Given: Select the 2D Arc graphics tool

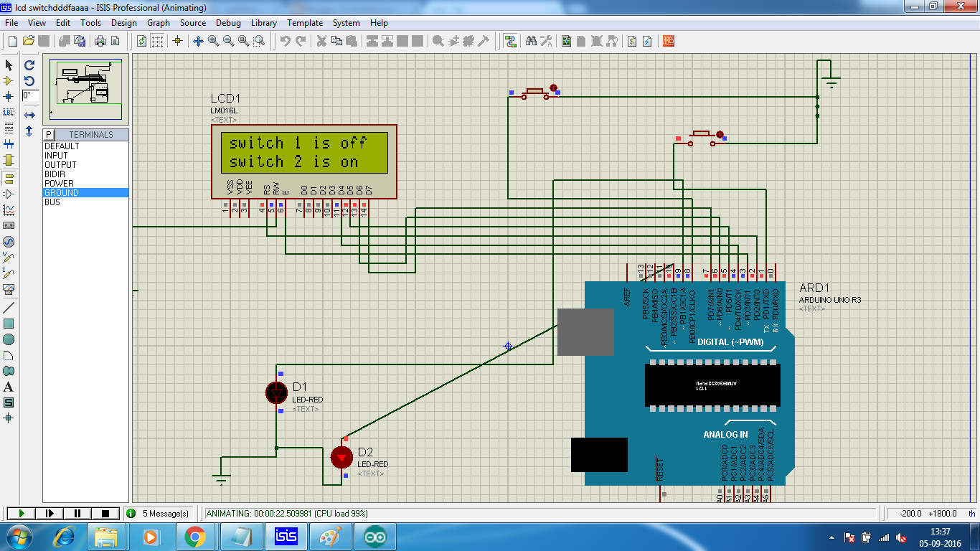Looking at the screenshot, I should [9, 355].
